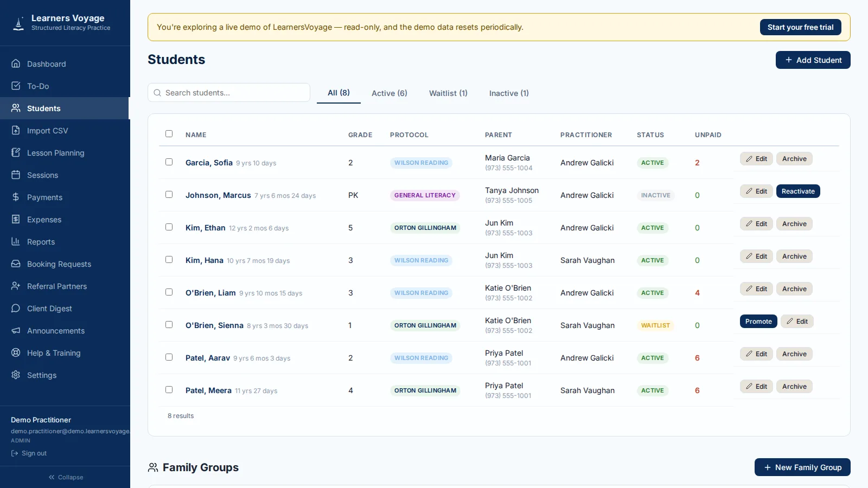Click unpaid count 4 for O'Brien, Liam
Screen dimensions: 868x488
click(x=697, y=293)
